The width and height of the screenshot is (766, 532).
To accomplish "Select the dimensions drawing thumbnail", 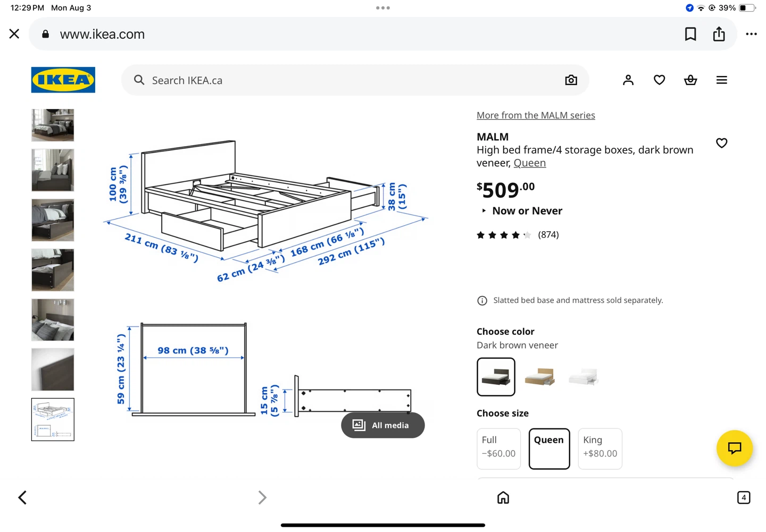I will pos(53,419).
